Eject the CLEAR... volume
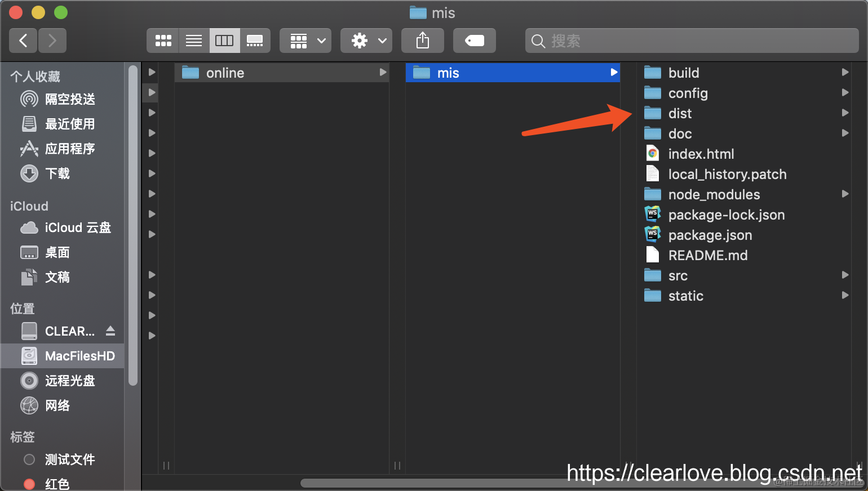 click(x=110, y=331)
